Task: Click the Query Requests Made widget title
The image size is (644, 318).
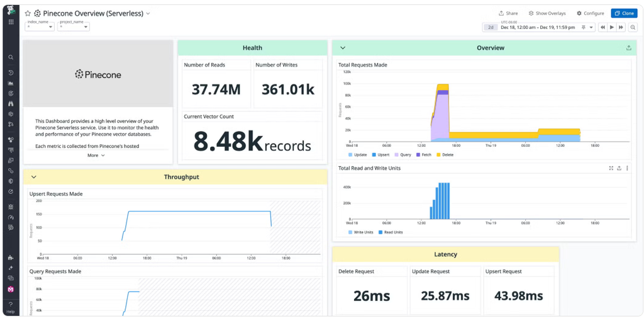Action: point(55,271)
